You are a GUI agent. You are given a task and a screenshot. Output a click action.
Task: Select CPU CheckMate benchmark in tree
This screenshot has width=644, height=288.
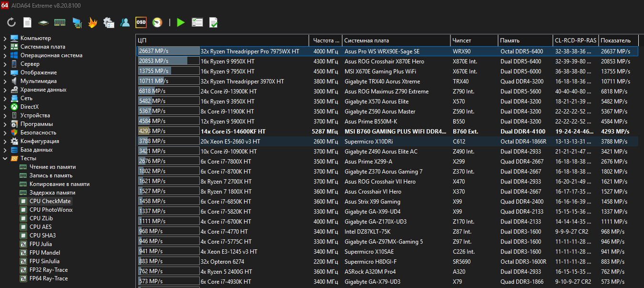(50, 201)
